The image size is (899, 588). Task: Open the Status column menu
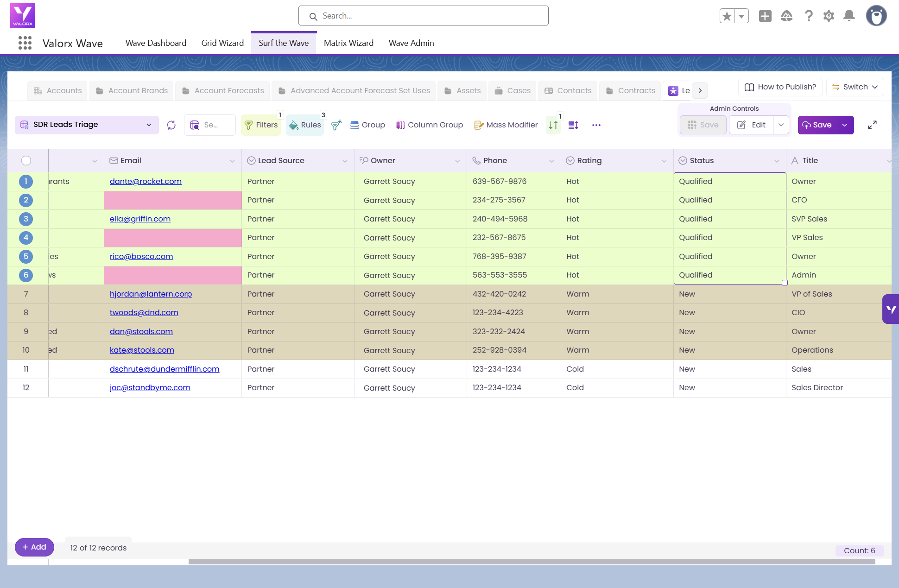pyautogui.click(x=777, y=161)
